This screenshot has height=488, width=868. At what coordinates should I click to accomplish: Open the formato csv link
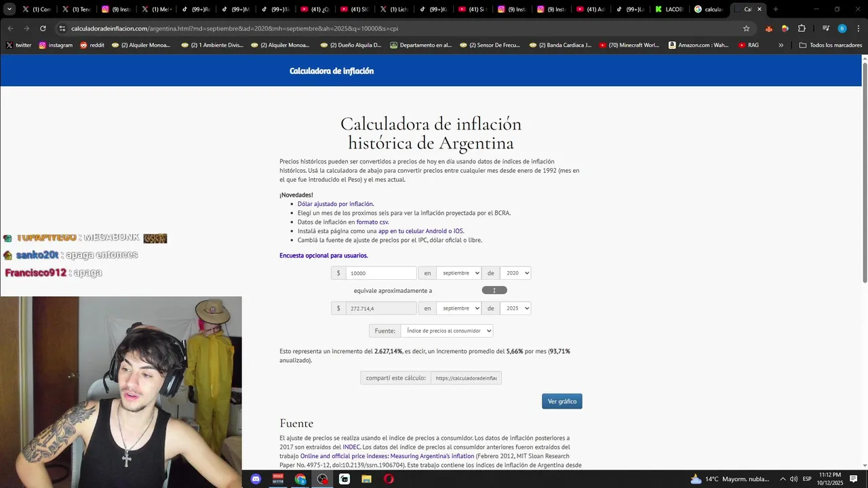(x=372, y=222)
